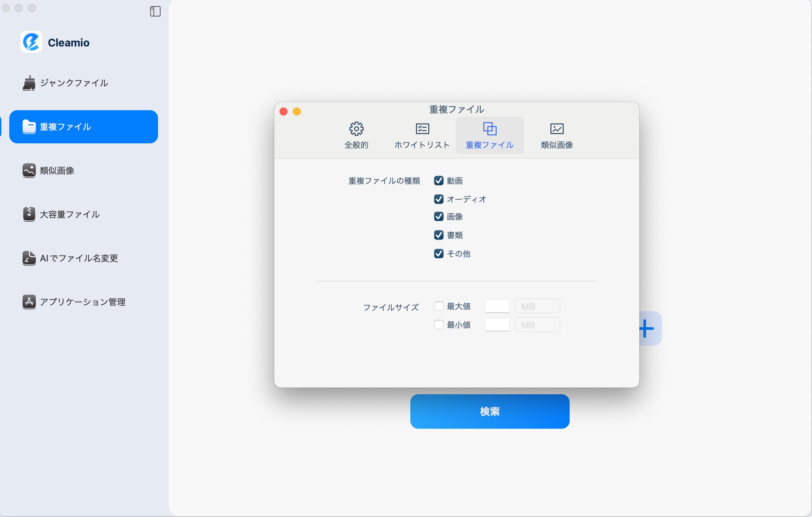Disable the オーディオ checkbox
812x517 pixels.
(x=439, y=199)
